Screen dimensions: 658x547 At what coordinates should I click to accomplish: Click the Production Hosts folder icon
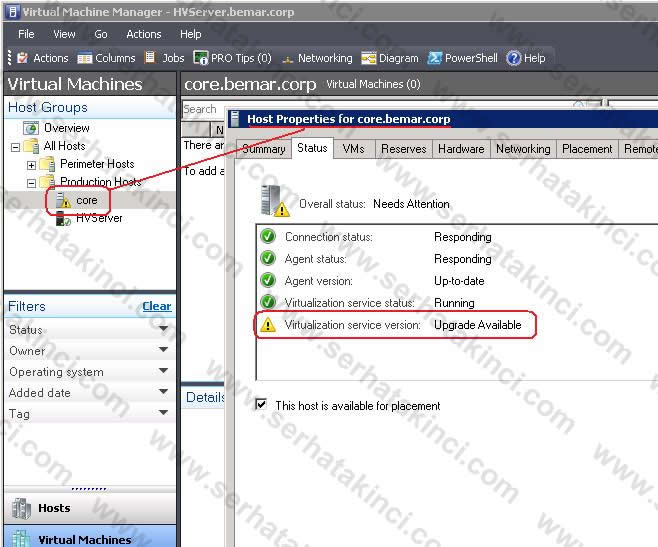(47, 181)
